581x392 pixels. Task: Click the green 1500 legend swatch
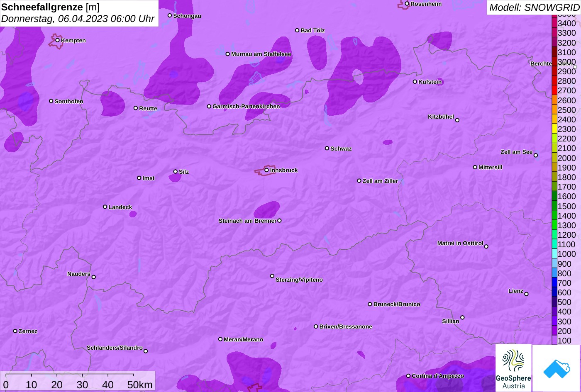tap(554, 206)
